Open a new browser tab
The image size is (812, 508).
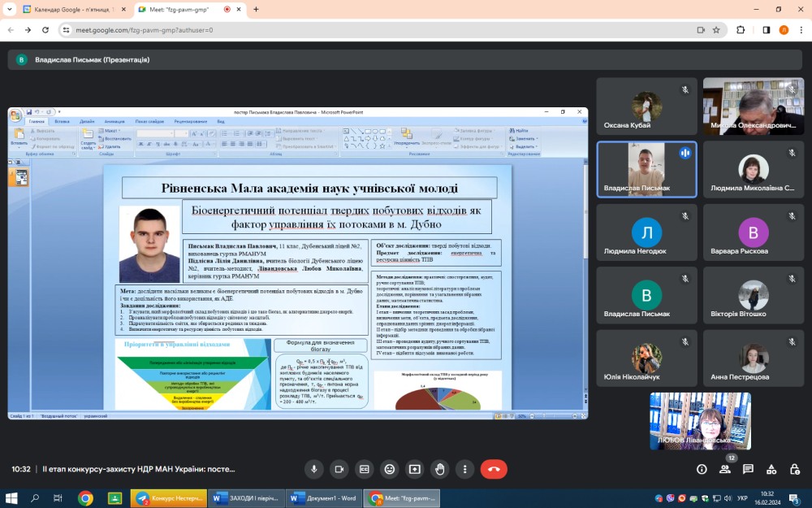click(257, 10)
